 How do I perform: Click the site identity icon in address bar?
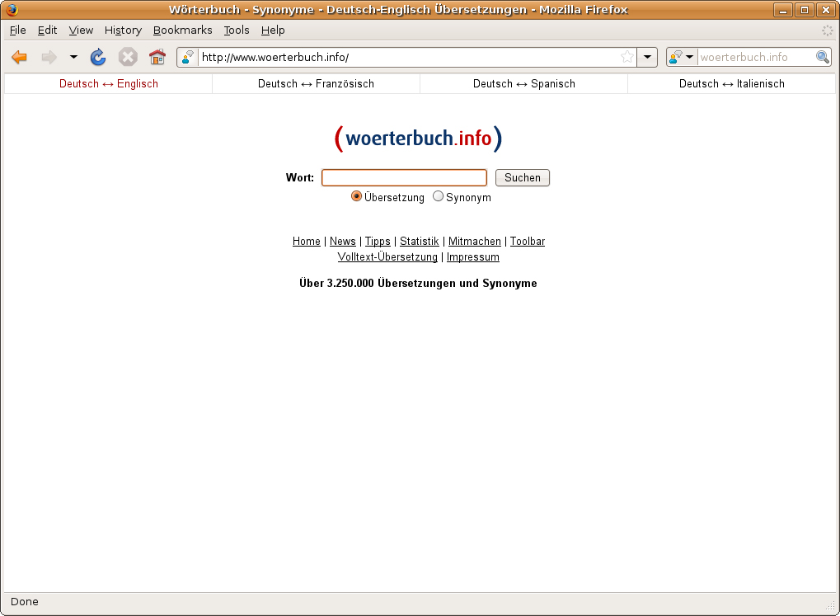(187, 57)
